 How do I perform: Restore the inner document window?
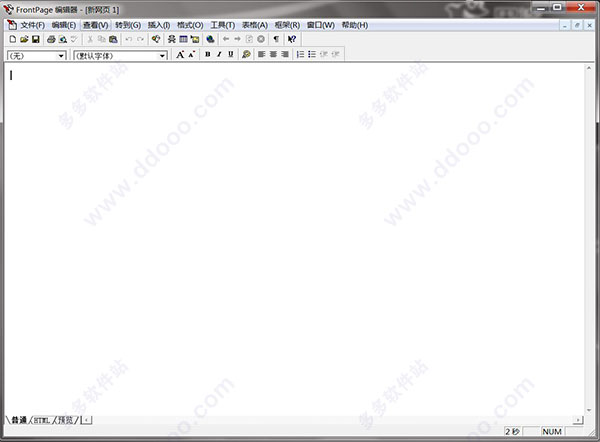pyautogui.click(x=577, y=25)
